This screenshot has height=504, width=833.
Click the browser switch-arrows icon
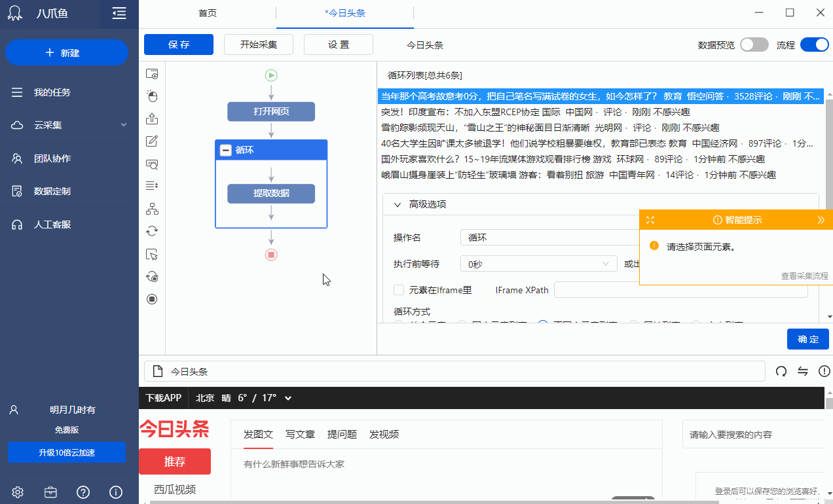pyautogui.click(x=802, y=371)
